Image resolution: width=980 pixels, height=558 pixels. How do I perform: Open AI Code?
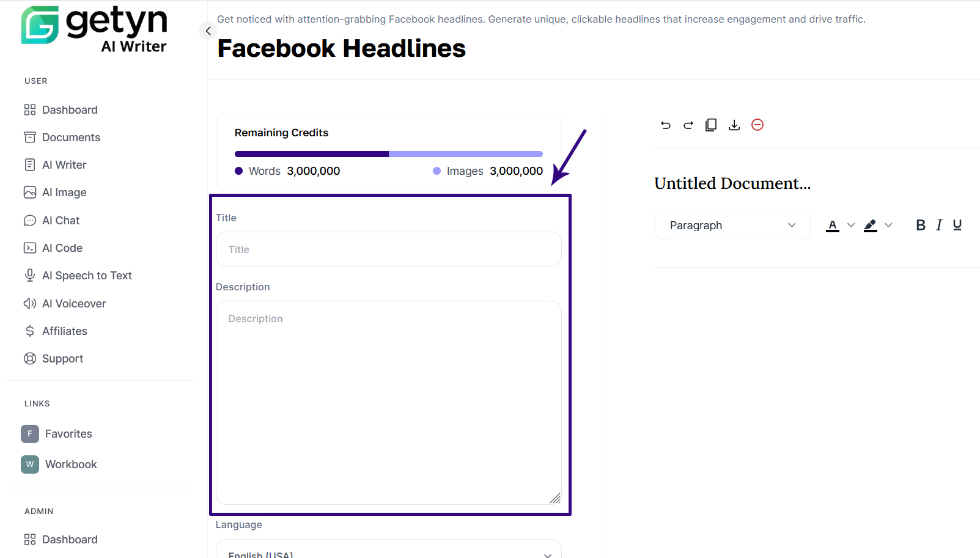(62, 248)
